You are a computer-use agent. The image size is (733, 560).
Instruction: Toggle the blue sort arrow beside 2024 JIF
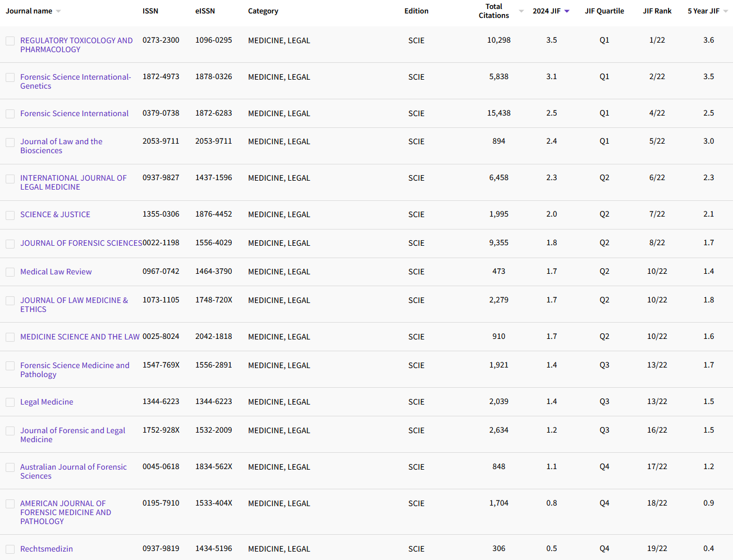567,11
